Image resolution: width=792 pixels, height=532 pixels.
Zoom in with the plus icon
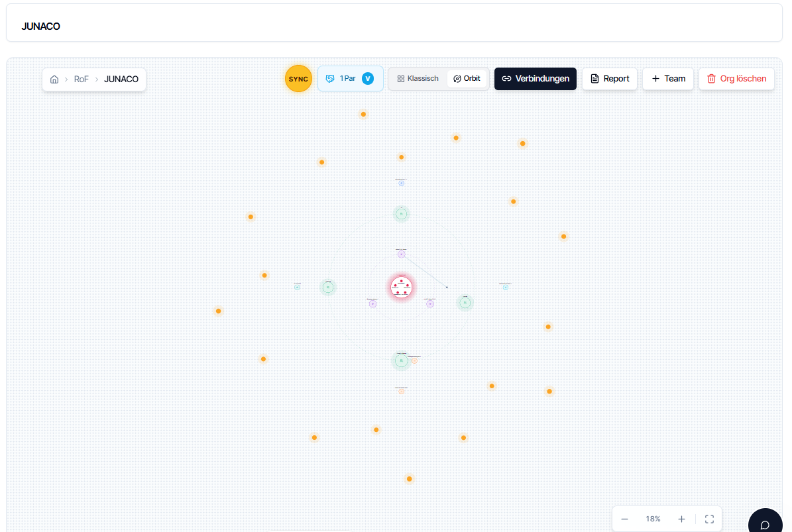(681, 519)
